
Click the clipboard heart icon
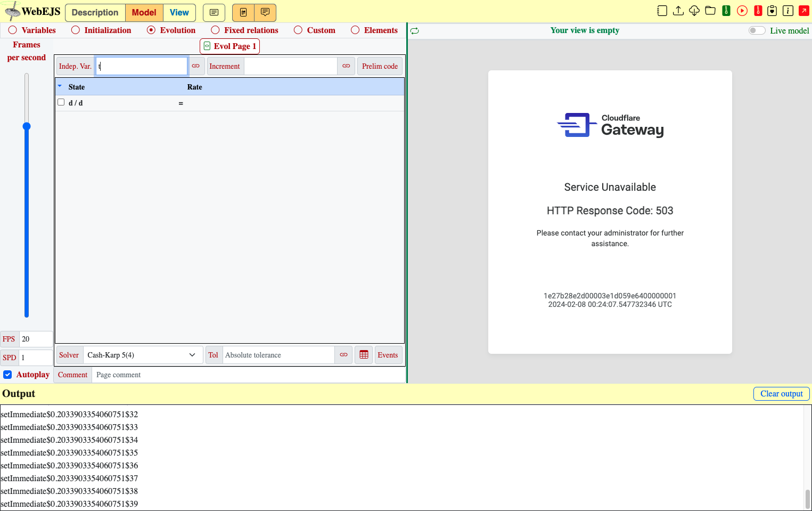[x=772, y=11]
